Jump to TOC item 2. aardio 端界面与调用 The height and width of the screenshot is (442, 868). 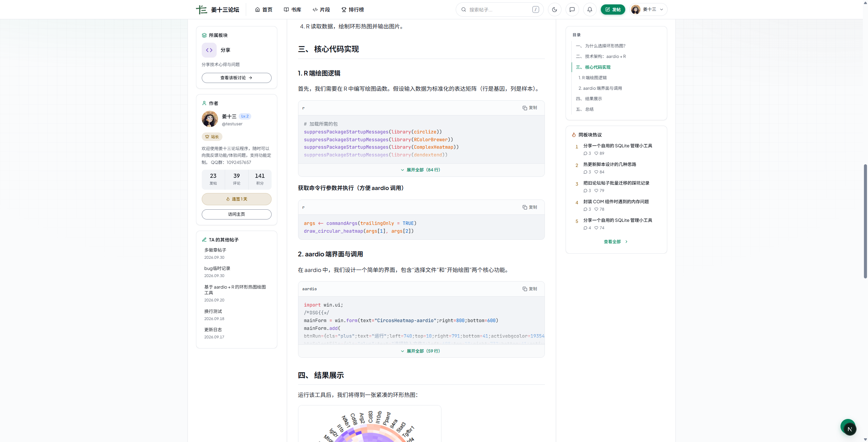600,88
